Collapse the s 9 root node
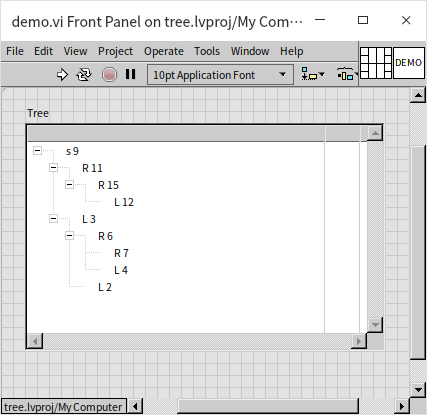The height and width of the screenshot is (415, 427). tap(37, 151)
